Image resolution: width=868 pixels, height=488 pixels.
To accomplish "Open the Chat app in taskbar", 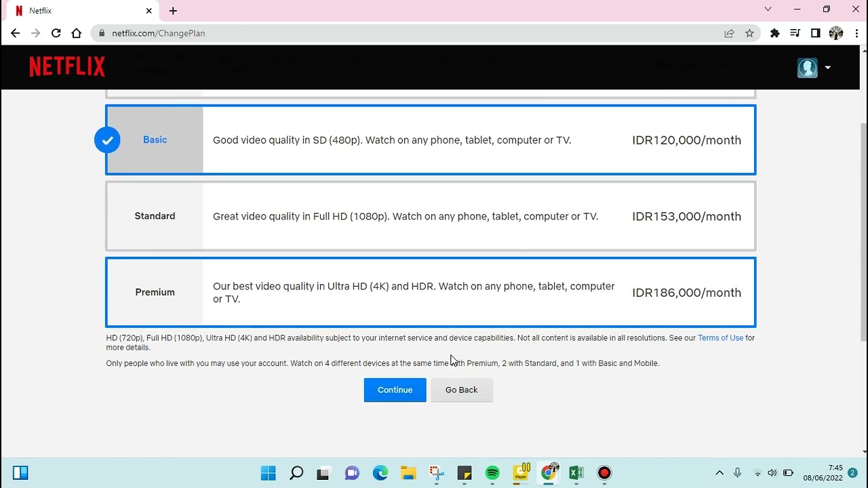I will coord(352,473).
